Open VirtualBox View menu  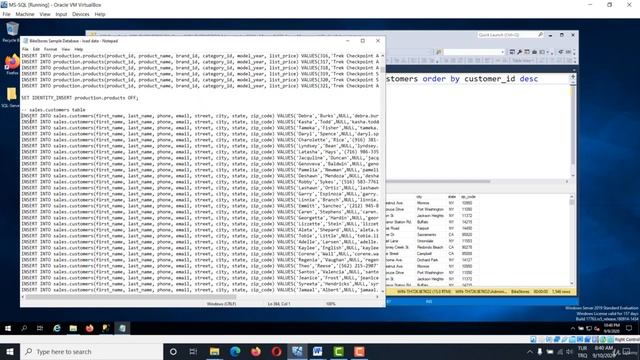point(45,14)
